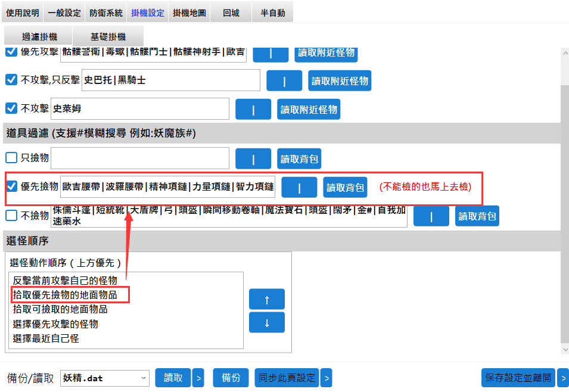Switch to the 掛機地圖 tab

point(189,13)
